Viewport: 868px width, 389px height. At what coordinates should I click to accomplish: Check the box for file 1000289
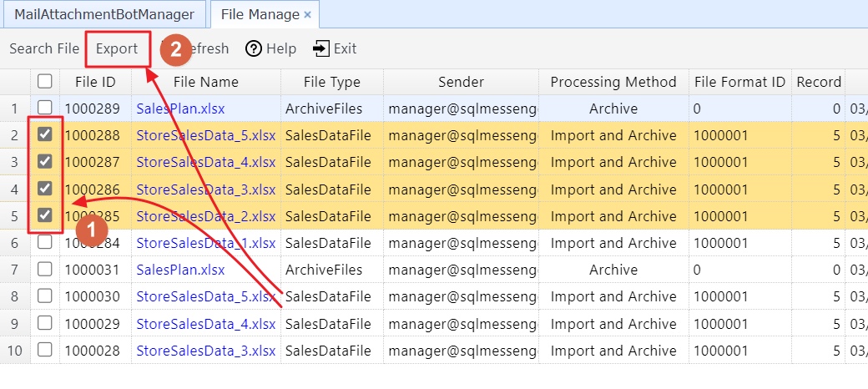[45, 109]
